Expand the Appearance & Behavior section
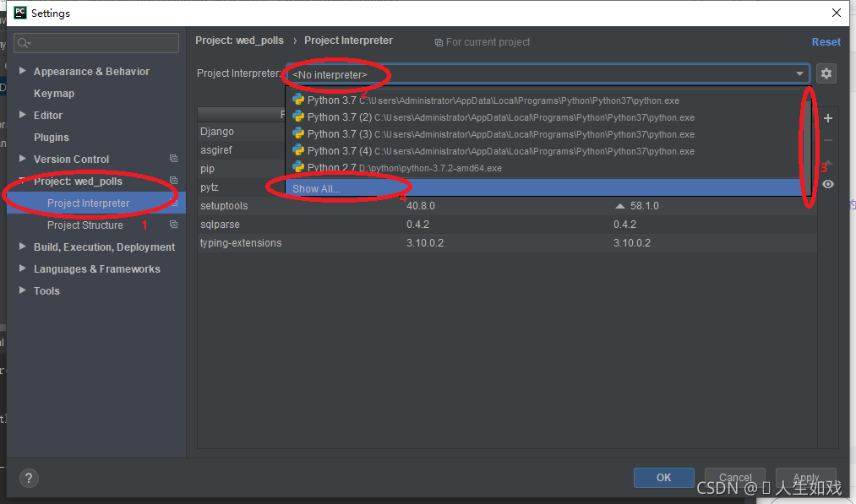 [22, 71]
